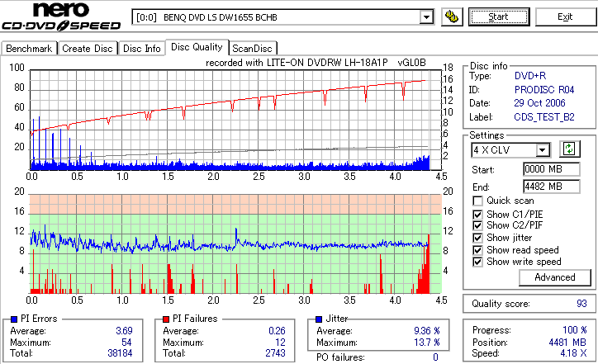598x364 pixels.
Task: Toggle the Show read speed checkbox
Action: point(477,250)
